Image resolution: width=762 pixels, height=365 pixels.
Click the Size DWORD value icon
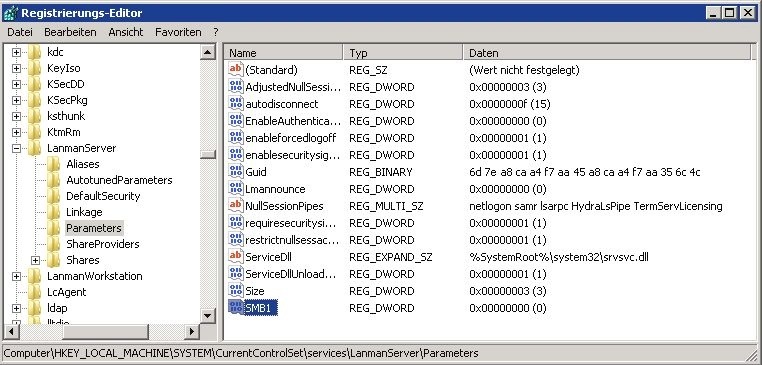coord(236,291)
